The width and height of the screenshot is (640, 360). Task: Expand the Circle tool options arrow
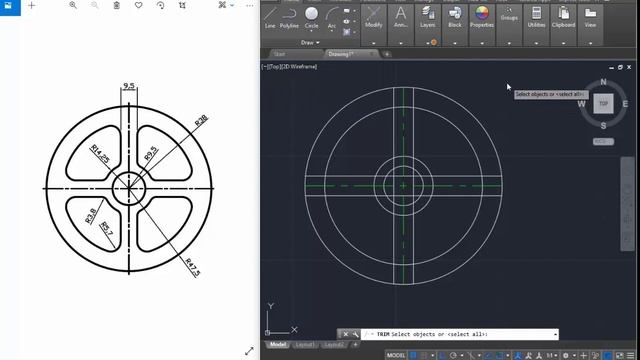click(x=311, y=31)
